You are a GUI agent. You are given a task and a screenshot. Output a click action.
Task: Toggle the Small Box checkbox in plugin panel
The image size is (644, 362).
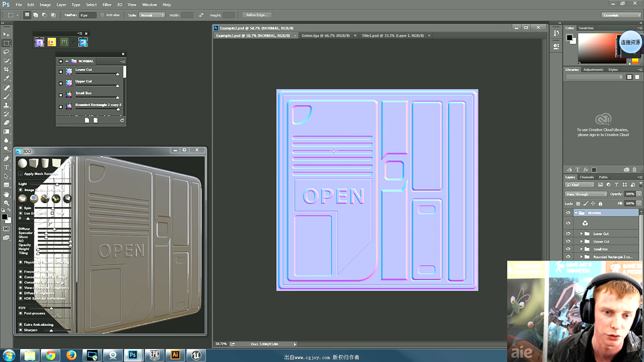pyautogui.click(x=61, y=95)
